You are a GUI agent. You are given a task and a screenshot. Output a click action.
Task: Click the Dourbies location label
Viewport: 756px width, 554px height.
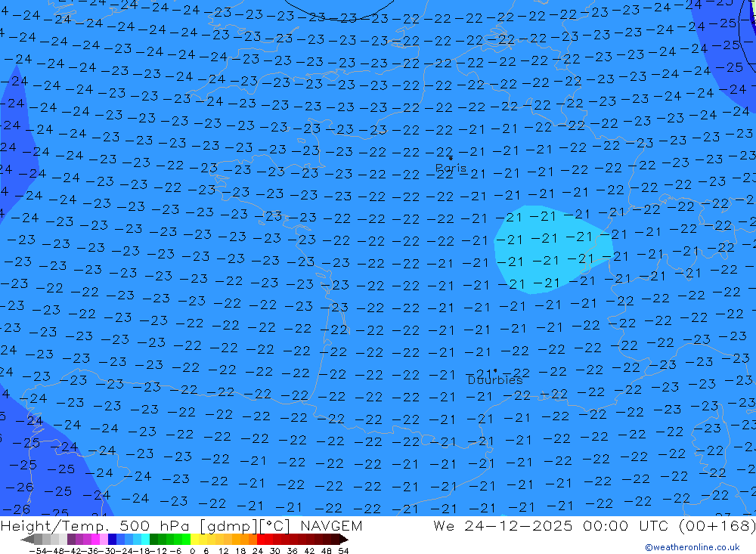click(495, 380)
